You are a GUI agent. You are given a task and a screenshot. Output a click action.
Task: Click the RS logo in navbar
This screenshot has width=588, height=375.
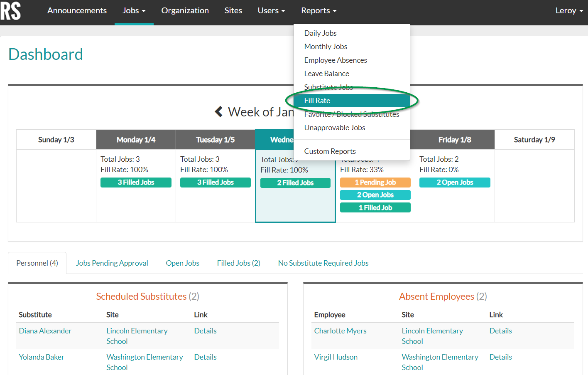[10, 10]
